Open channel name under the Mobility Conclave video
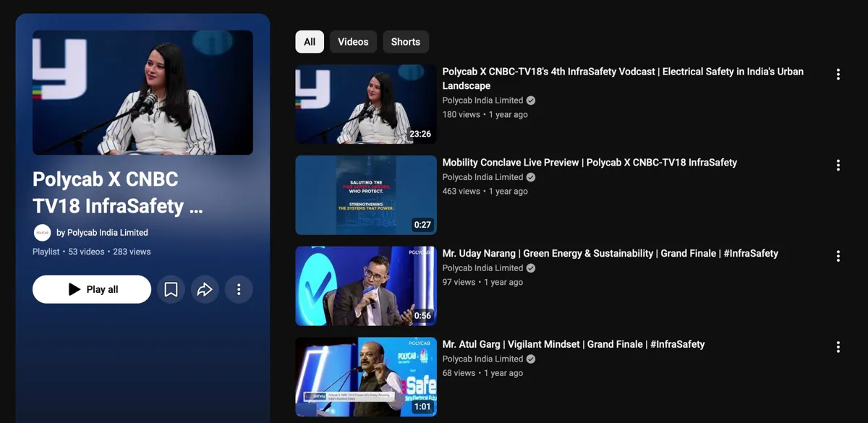Image resolution: width=868 pixels, height=423 pixels. tap(482, 177)
